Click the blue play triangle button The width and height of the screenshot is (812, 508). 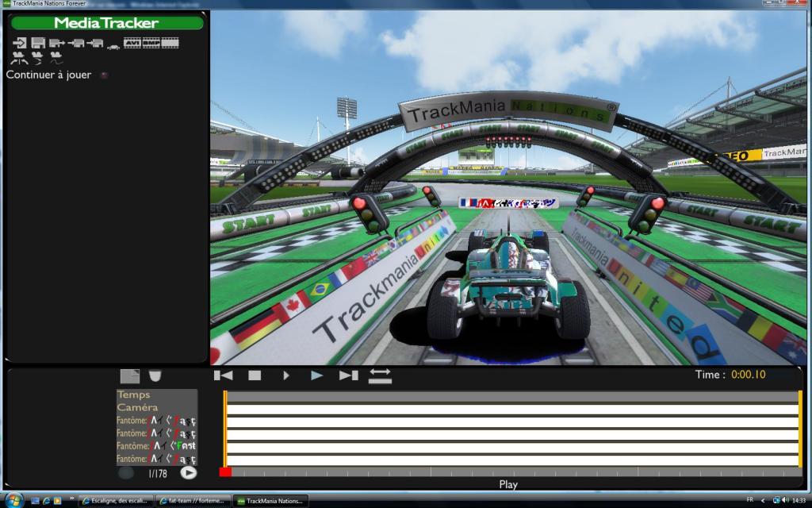pos(317,375)
